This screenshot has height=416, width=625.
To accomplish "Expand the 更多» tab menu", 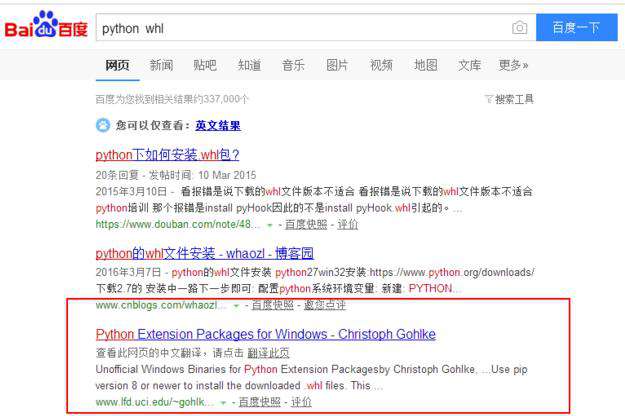I will [x=513, y=65].
